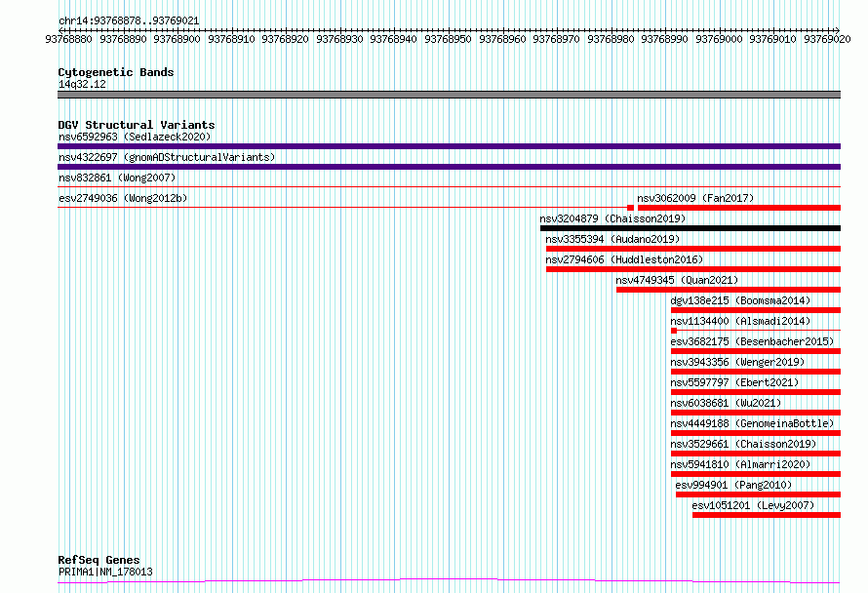
Task: Click ruler position 93768920
Action: 285,39
